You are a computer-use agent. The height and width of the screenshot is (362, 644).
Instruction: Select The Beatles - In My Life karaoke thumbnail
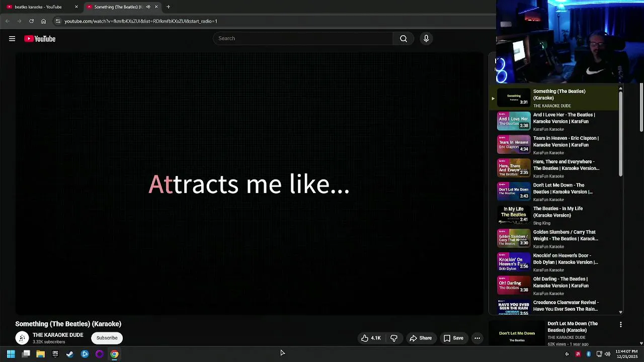[x=514, y=215]
